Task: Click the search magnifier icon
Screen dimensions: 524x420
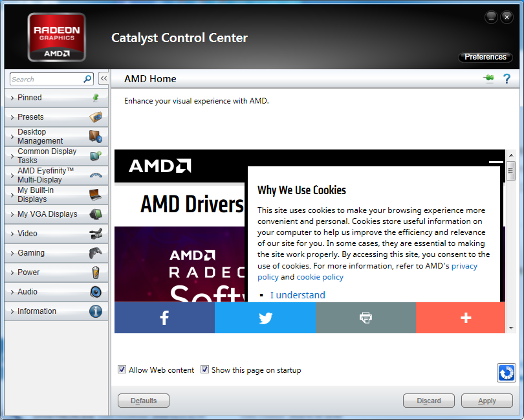Action: coord(87,79)
